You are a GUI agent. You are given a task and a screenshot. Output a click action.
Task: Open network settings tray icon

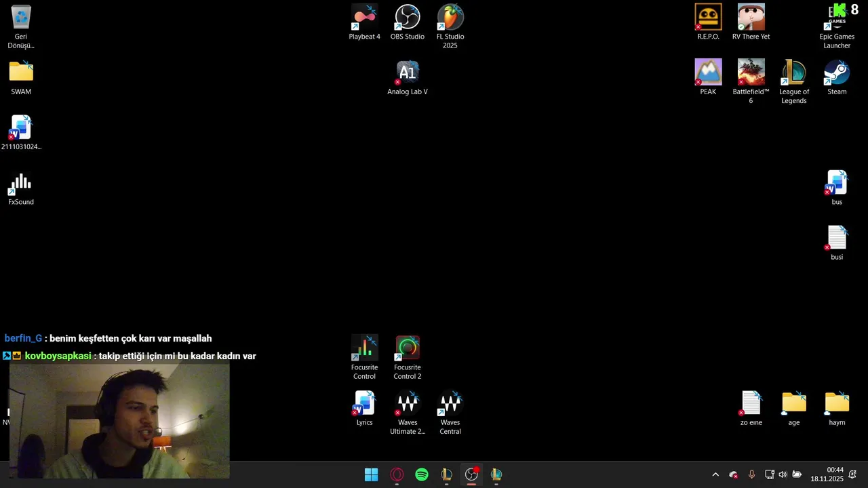coord(769,474)
